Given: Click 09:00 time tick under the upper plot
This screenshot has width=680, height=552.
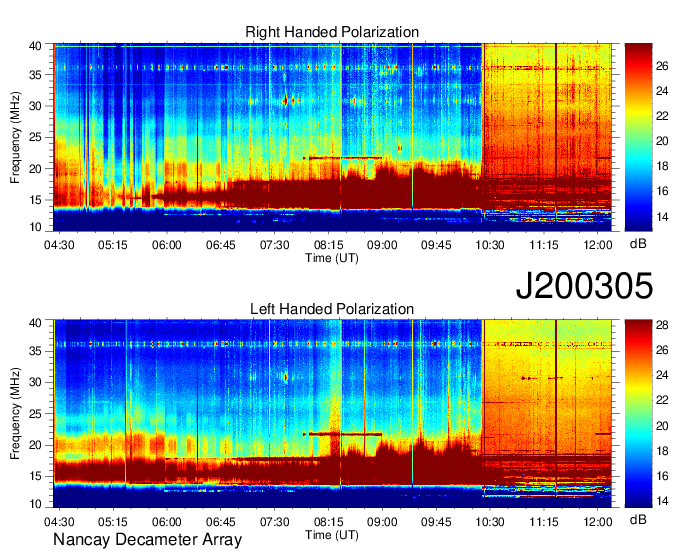Looking at the screenshot, I should (x=382, y=245).
